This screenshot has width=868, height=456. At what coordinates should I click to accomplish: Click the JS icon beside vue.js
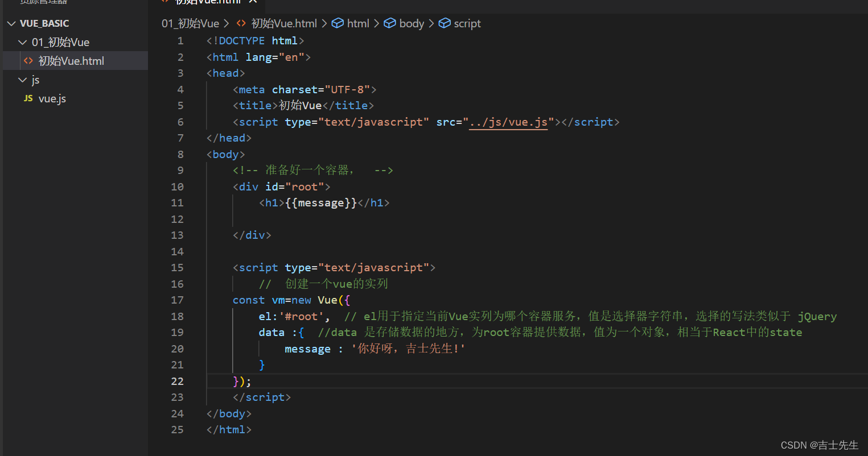(x=28, y=98)
